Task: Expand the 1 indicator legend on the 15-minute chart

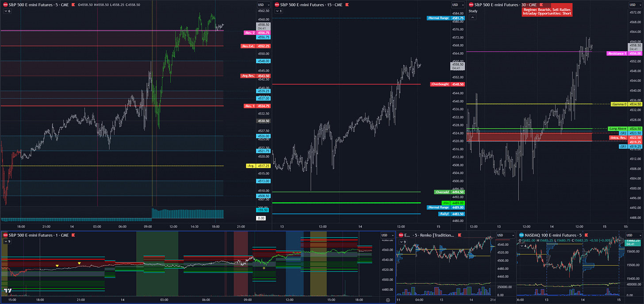Action: [279, 11]
